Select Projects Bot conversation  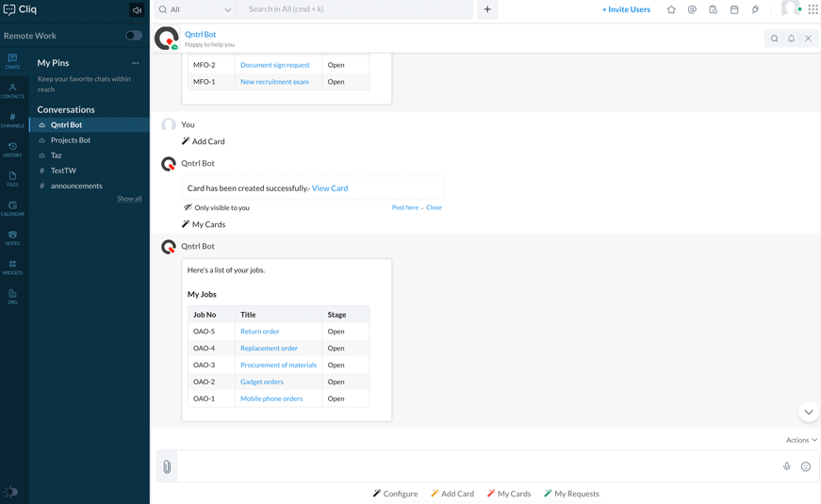tap(90, 140)
